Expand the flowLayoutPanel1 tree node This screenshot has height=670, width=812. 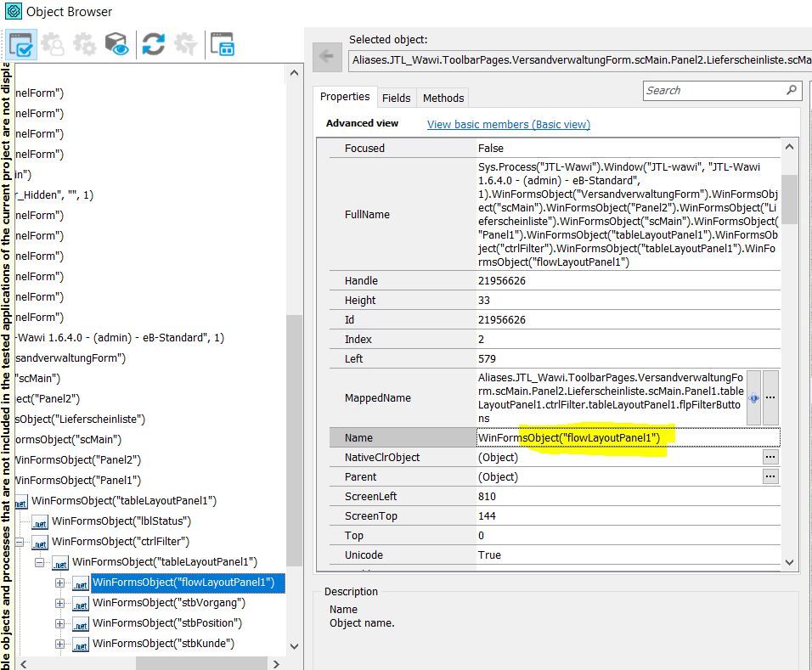[x=59, y=583]
